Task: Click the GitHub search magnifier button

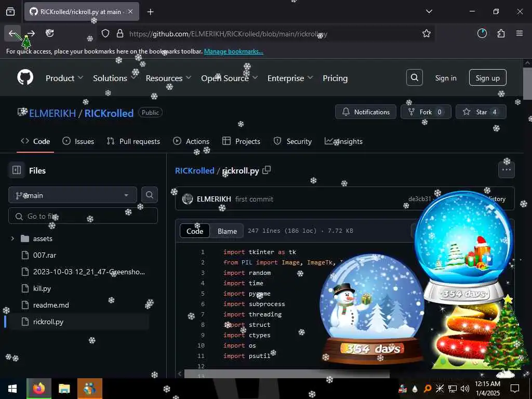Action: click(415, 78)
